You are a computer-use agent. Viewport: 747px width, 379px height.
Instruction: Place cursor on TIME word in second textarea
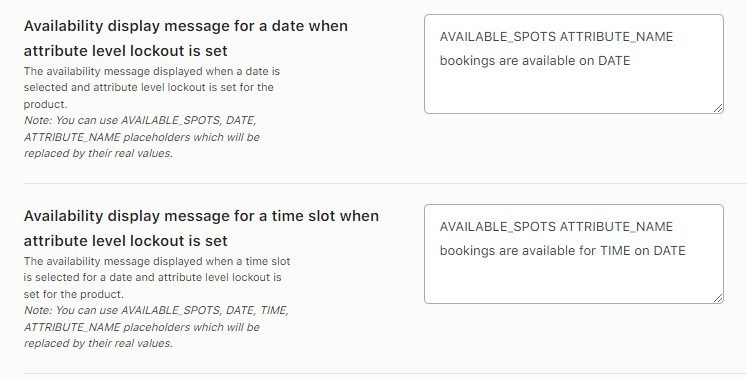coord(615,251)
